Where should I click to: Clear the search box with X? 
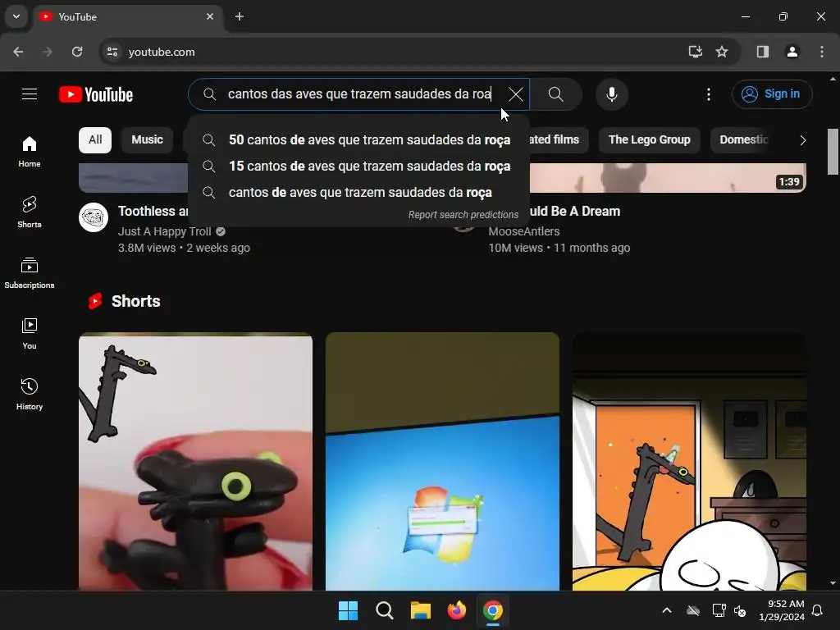pyautogui.click(x=515, y=94)
